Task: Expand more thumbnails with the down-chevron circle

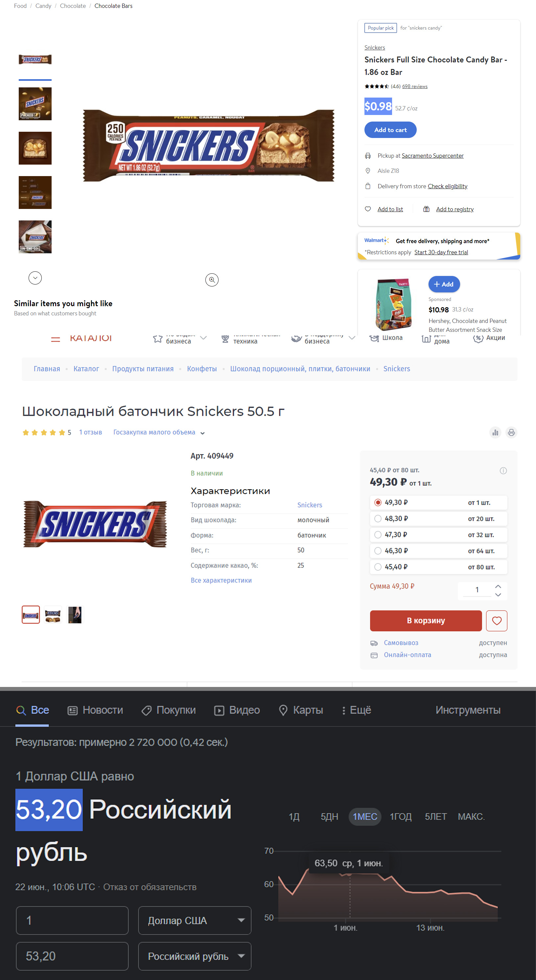Action: click(x=35, y=278)
